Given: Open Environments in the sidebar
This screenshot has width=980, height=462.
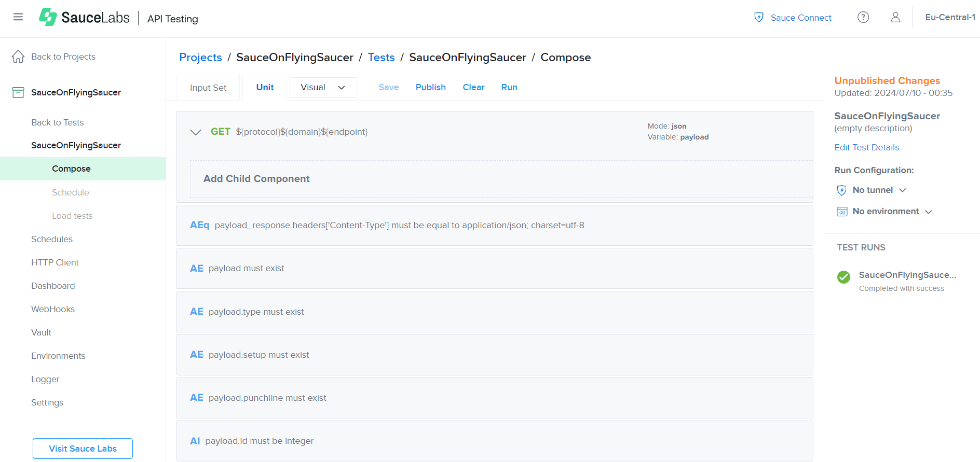Looking at the screenshot, I should click(58, 356).
